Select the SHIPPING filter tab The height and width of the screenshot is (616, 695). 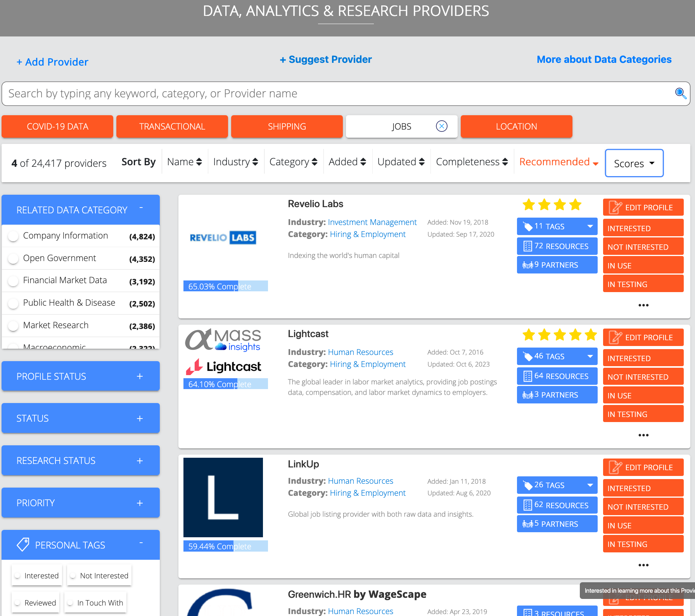pos(287,126)
